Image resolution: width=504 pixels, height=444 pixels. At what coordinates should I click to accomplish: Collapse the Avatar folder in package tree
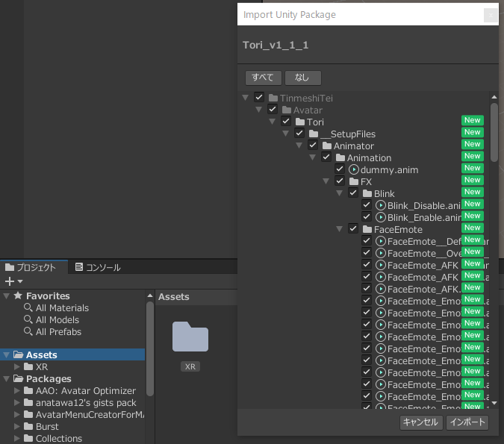click(259, 110)
